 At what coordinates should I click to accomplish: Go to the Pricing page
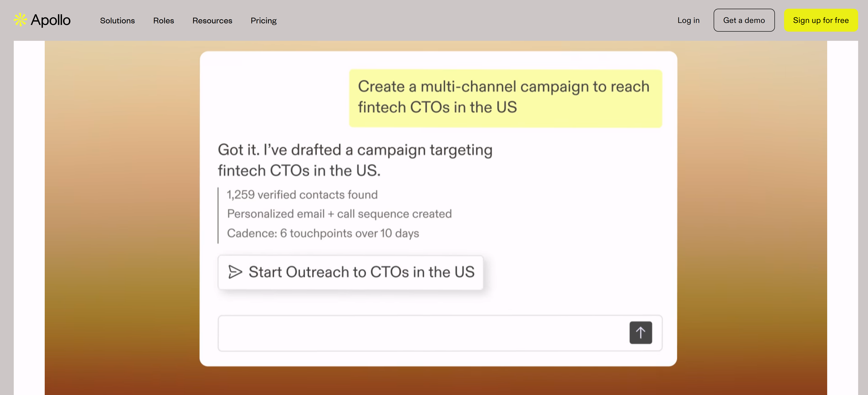263,21
